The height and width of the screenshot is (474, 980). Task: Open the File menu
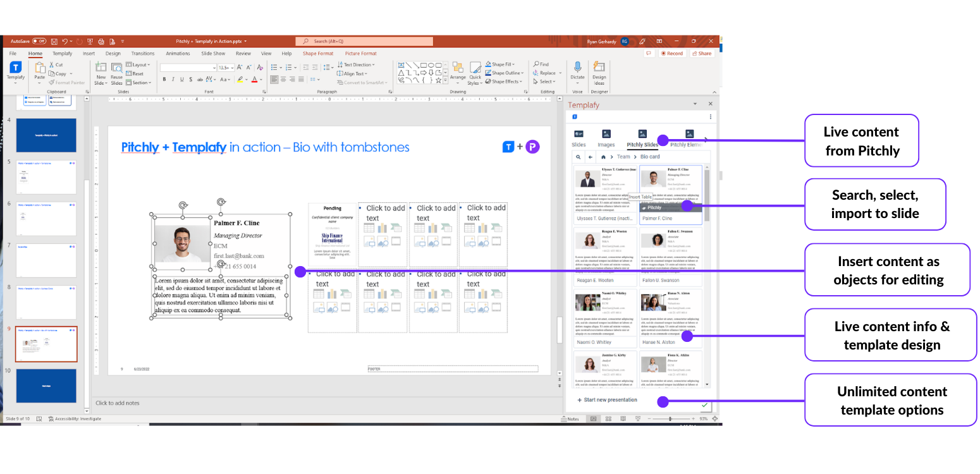13,54
